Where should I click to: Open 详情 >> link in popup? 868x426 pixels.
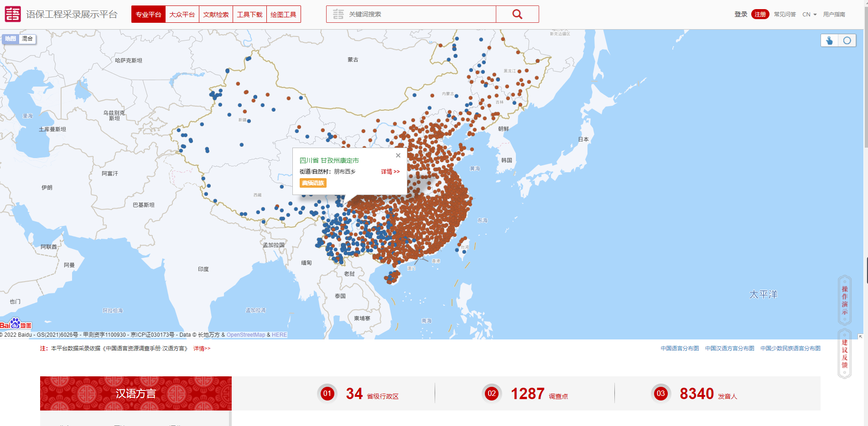point(390,172)
